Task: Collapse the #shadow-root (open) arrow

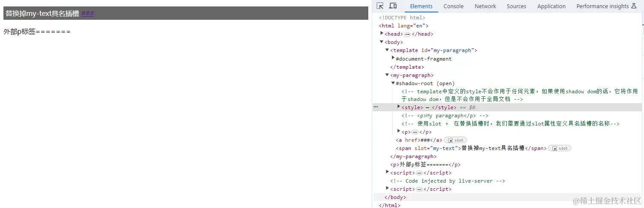Action: 393,83
